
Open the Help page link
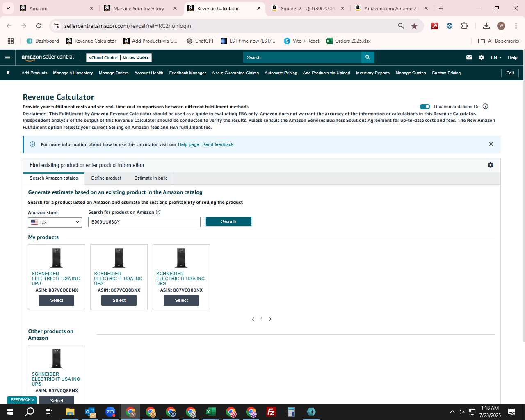pyautogui.click(x=188, y=144)
